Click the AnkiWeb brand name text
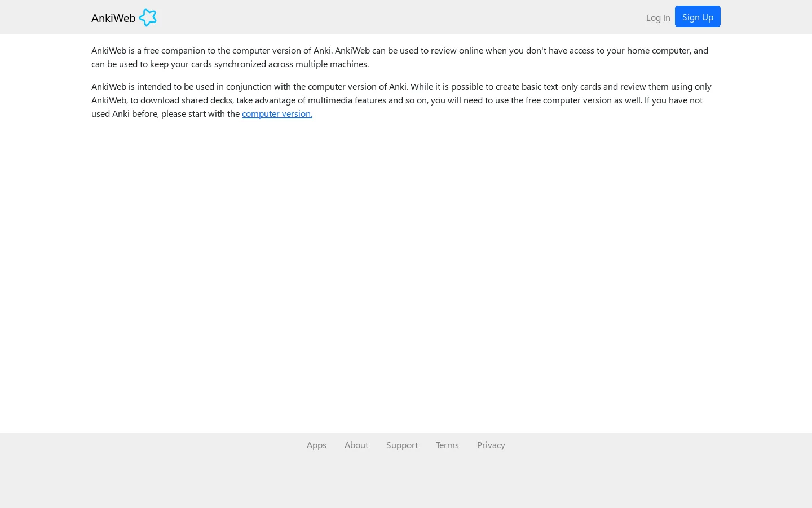 pyautogui.click(x=113, y=18)
